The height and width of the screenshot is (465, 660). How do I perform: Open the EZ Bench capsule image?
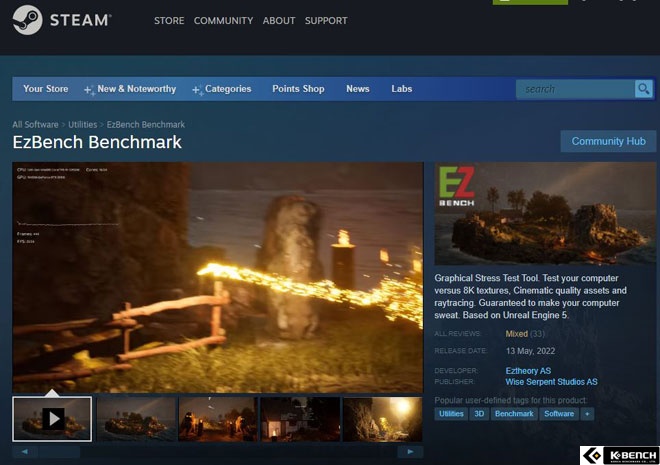[545, 213]
